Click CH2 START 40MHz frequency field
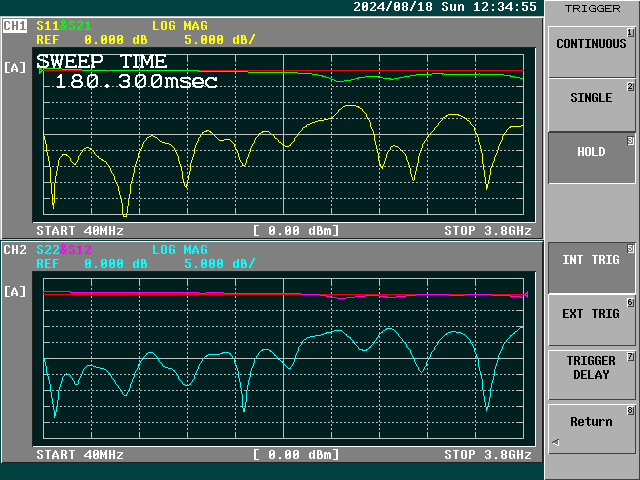The height and width of the screenshot is (480, 640). coord(80,455)
